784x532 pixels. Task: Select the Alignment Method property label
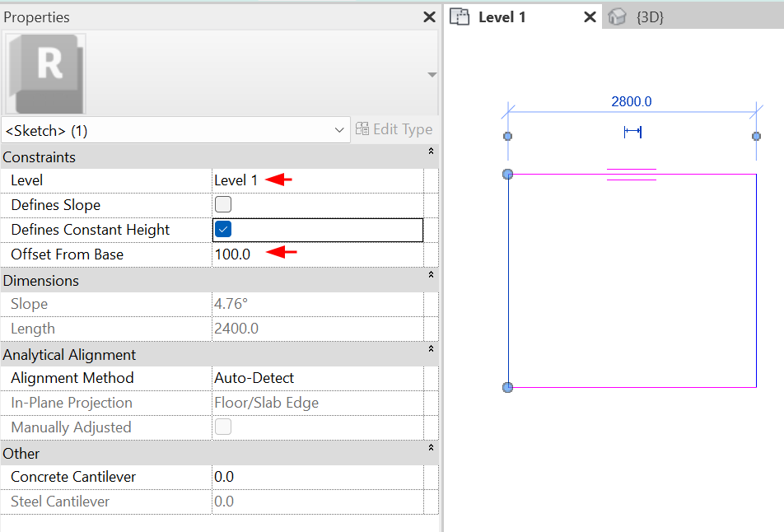pyautogui.click(x=72, y=378)
